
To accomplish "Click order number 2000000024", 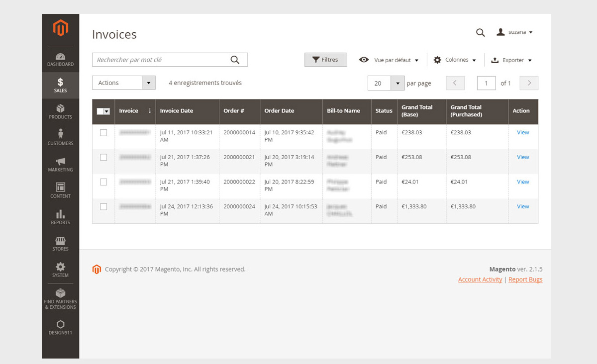I will [239, 206].
